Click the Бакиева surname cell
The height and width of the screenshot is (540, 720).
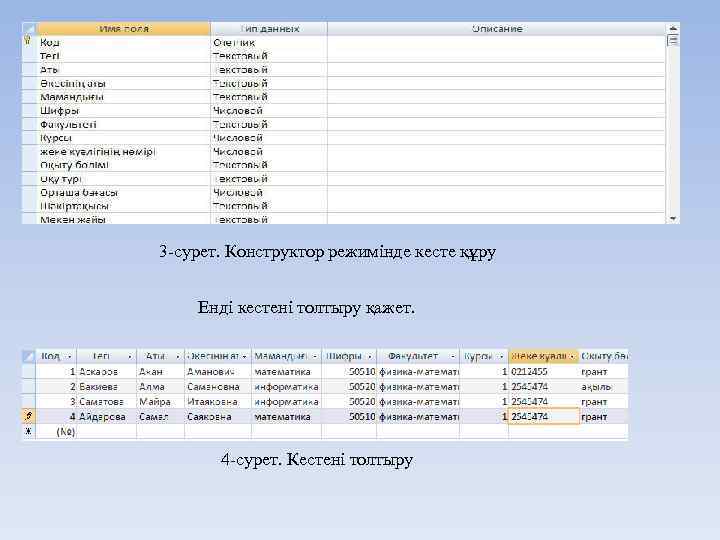pyautogui.click(x=107, y=387)
